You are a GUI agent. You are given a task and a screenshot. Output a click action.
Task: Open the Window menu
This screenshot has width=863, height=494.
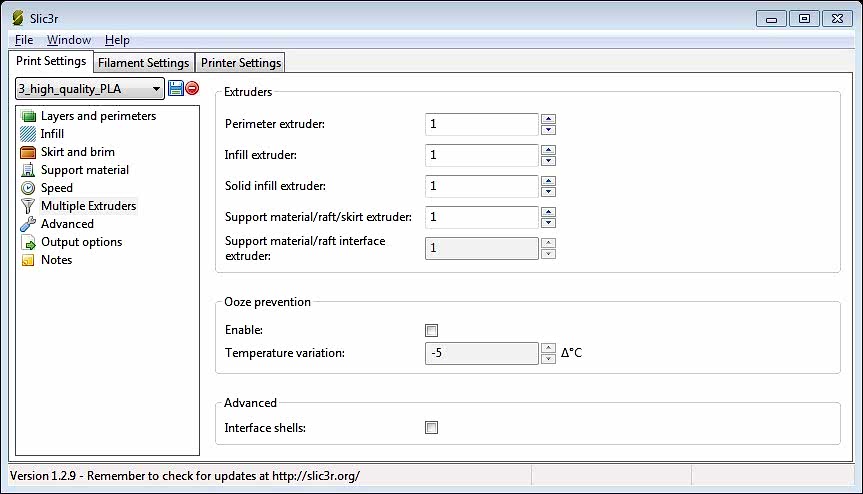[68, 40]
